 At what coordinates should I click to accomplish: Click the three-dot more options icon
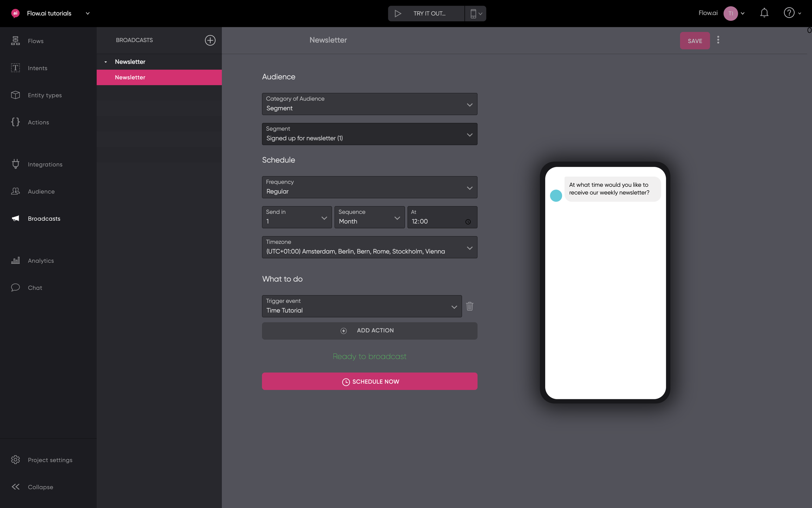click(x=718, y=40)
